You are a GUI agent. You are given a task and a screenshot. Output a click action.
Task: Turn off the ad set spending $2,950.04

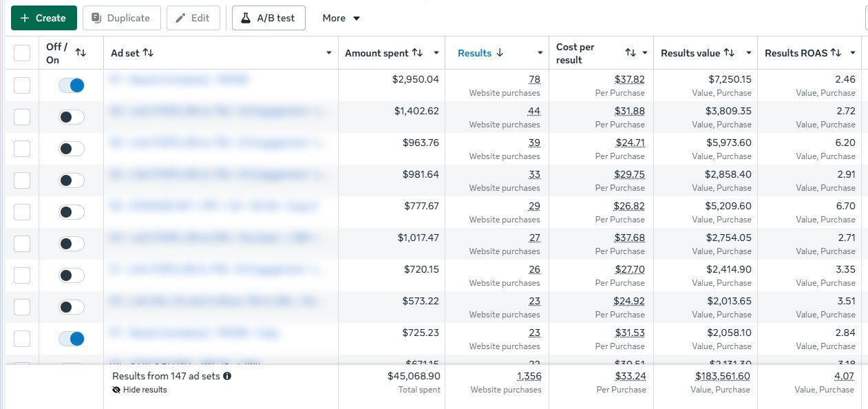coord(72,85)
